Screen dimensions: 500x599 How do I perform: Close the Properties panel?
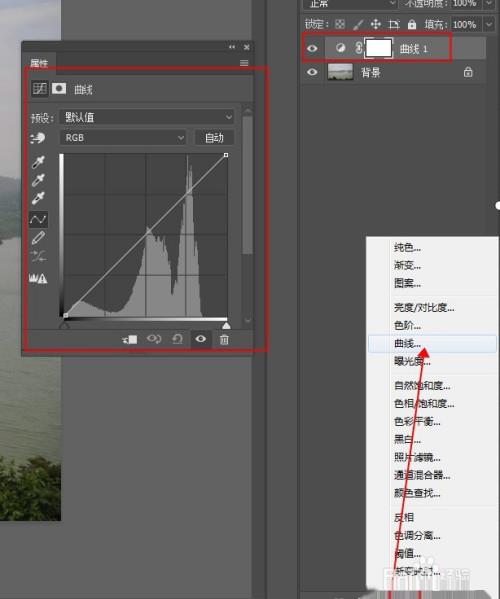[247, 47]
